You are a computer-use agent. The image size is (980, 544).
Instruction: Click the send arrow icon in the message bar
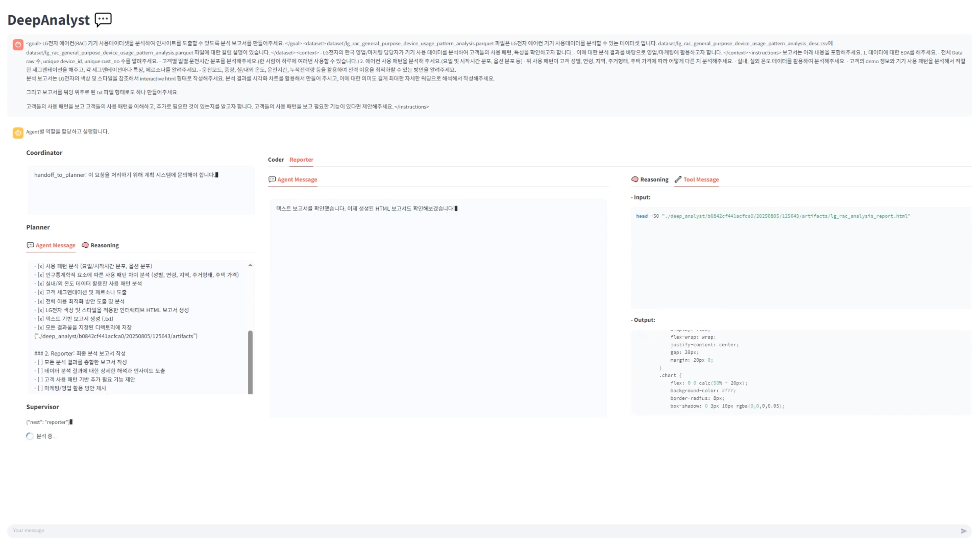coord(963,531)
